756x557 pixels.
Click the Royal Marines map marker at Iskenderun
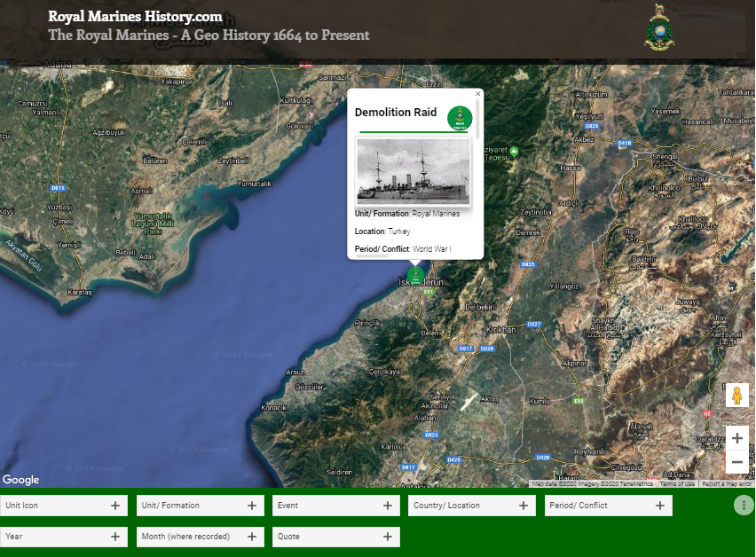(x=415, y=275)
